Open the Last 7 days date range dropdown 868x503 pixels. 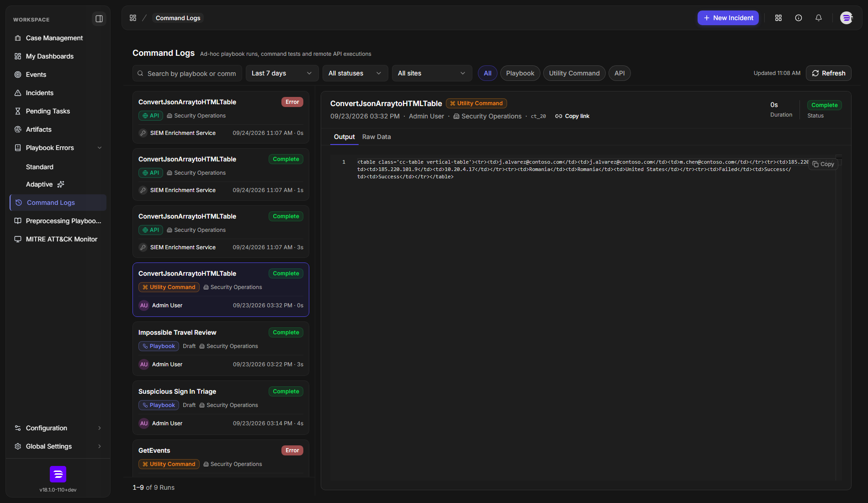pos(282,73)
